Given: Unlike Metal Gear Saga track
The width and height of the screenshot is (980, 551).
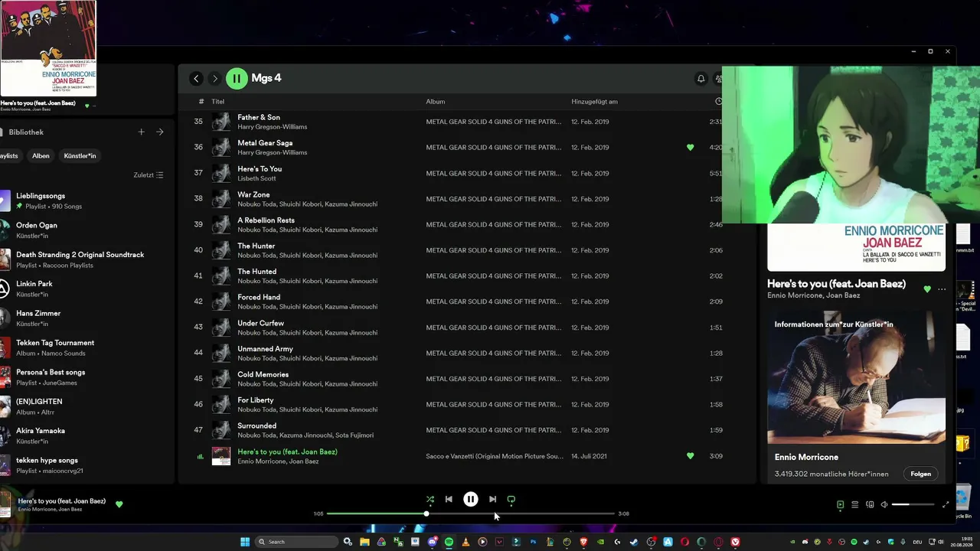Looking at the screenshot, I should tap(690, 148).
